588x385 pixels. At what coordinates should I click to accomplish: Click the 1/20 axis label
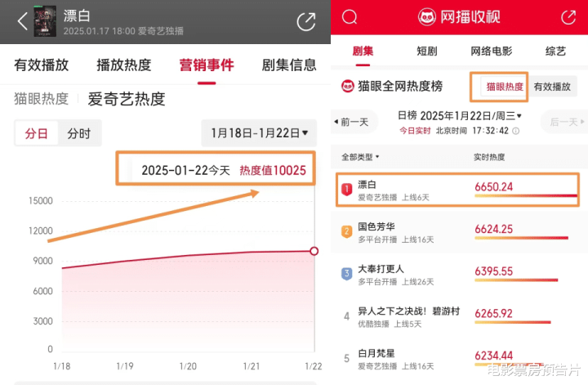(188, 366)
